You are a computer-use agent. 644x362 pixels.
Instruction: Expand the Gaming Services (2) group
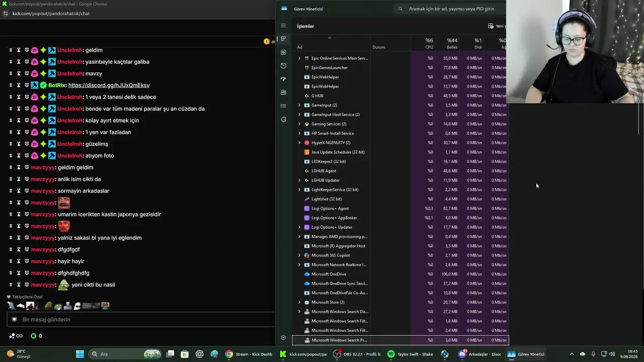[x=299, y=124]
